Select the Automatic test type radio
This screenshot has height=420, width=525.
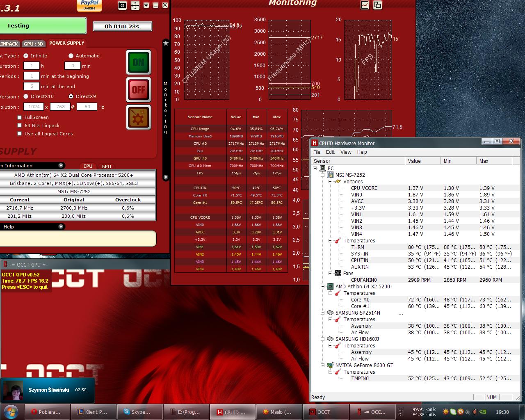point(71,56)
